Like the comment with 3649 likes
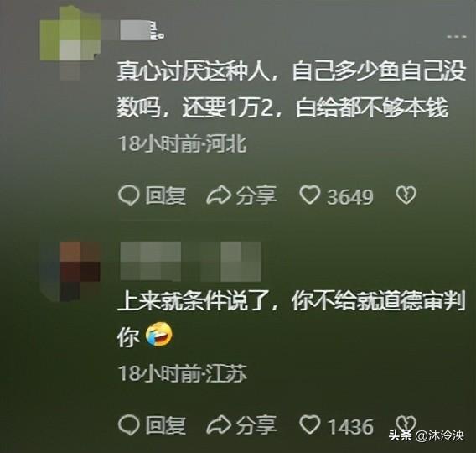 click(309, 195)
